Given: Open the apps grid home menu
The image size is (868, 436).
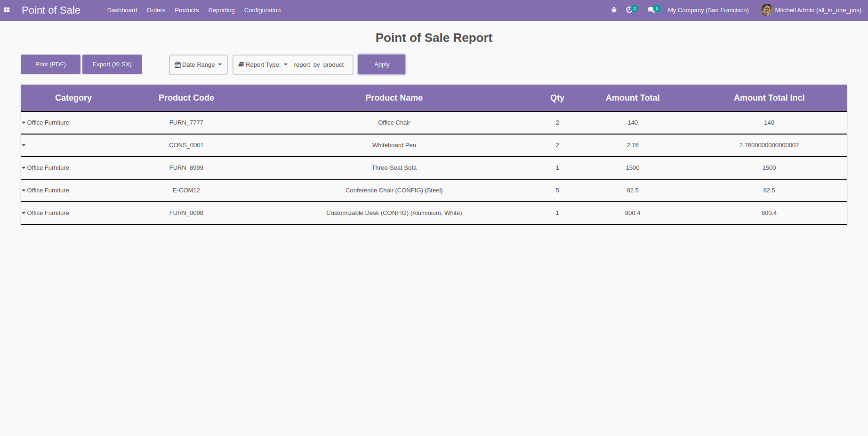Looking at the screenshot, I should tap(7, 10).
